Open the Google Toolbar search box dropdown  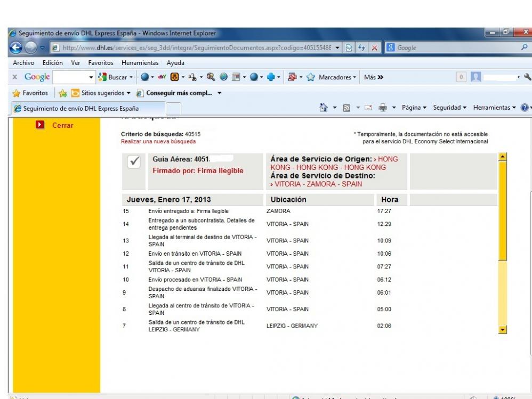(91, 77)
